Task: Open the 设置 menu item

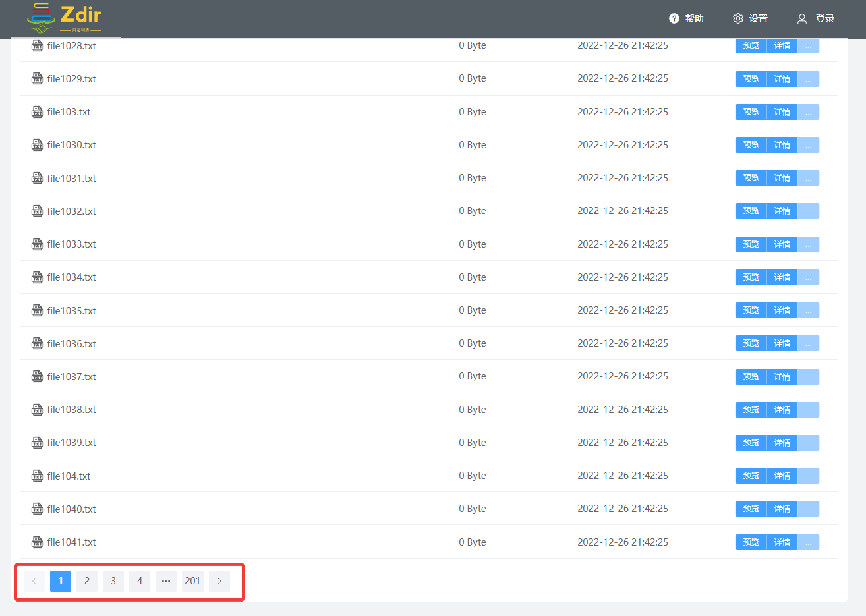Action: (x=759, y=18)
